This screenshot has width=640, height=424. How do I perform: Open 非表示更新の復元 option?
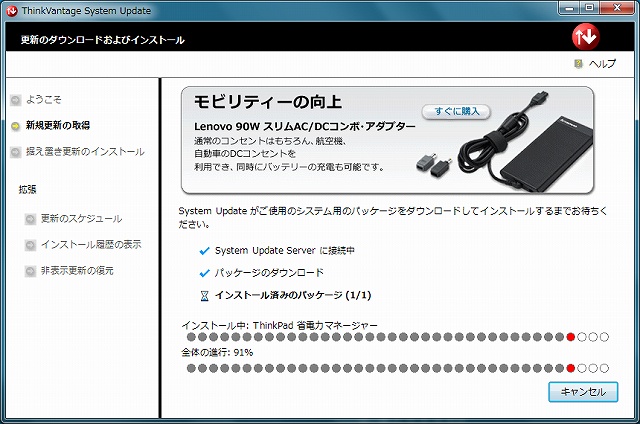click(x=77, y=271)
